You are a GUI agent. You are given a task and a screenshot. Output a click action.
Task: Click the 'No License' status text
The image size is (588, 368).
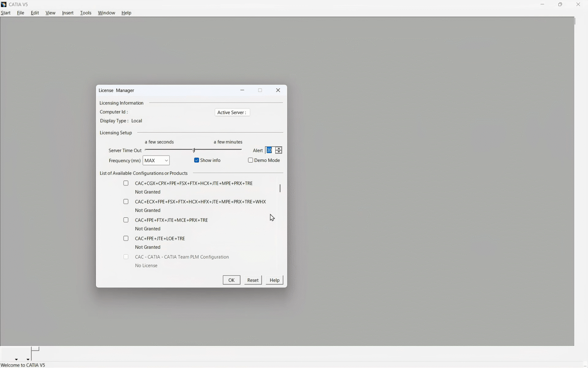146,265
